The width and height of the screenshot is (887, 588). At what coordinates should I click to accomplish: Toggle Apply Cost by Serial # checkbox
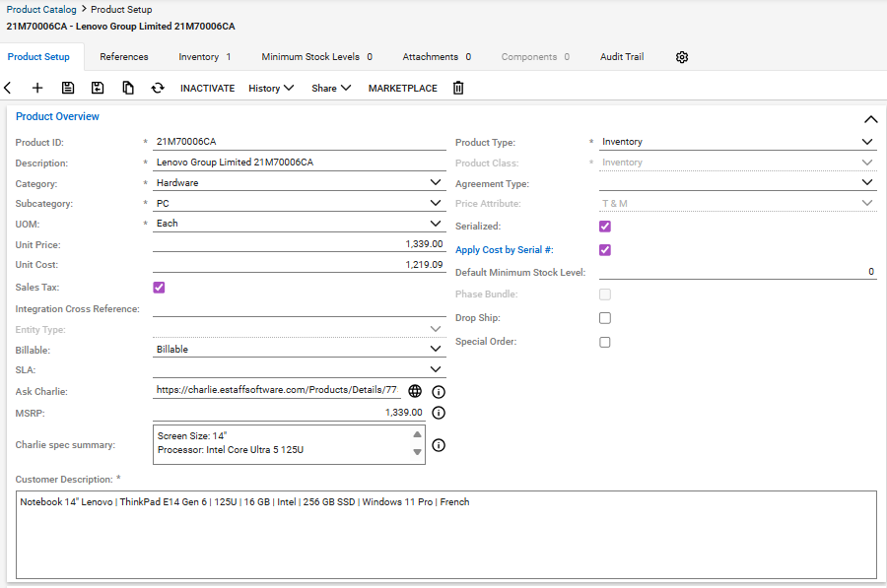[x=605, y=250]
